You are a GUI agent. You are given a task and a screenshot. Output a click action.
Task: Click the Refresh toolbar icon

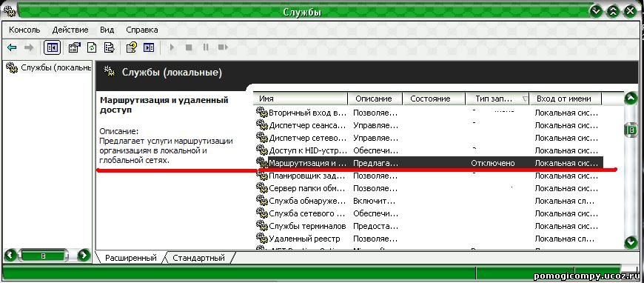point(92,47)
